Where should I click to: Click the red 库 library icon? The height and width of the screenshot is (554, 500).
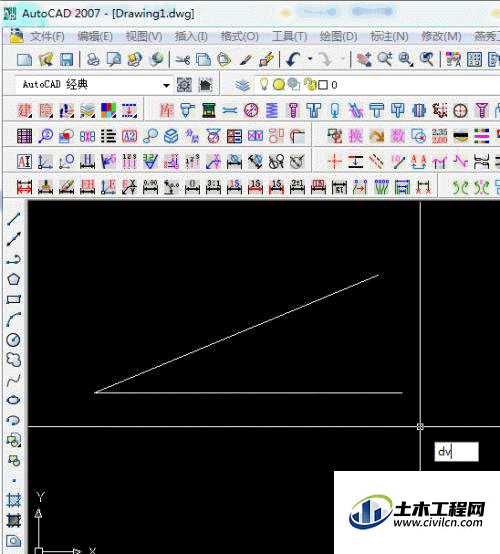click(166, 110)
